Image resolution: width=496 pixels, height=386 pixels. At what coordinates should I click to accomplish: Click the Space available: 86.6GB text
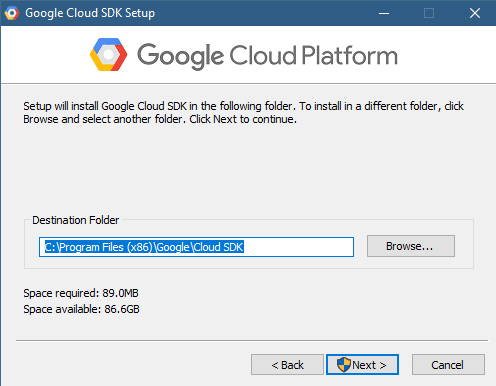(81, 309)
